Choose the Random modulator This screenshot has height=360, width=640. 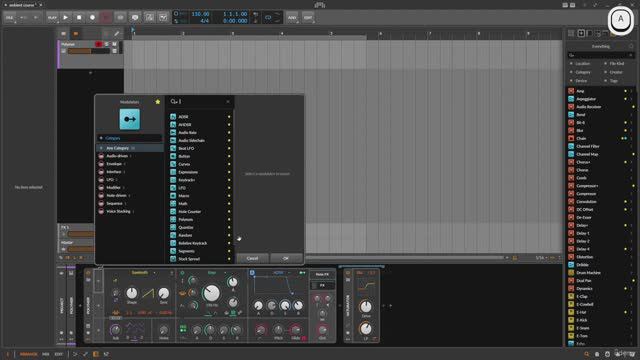200,235
